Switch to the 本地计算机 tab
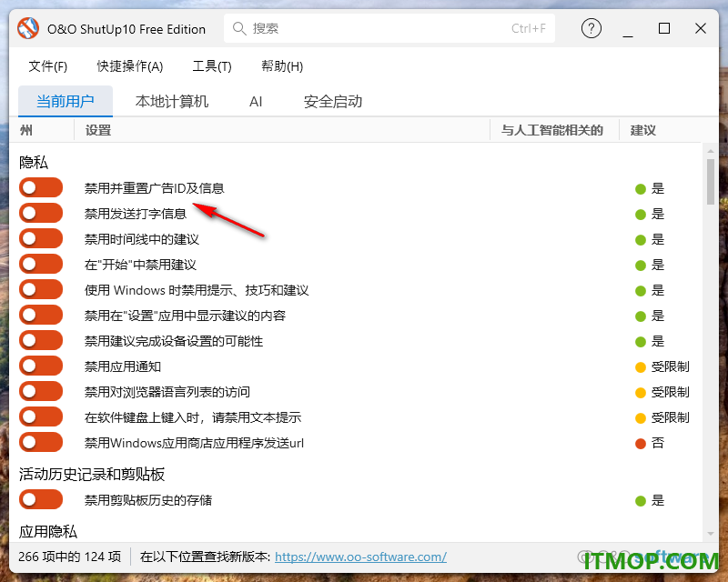 coord(172,101)
